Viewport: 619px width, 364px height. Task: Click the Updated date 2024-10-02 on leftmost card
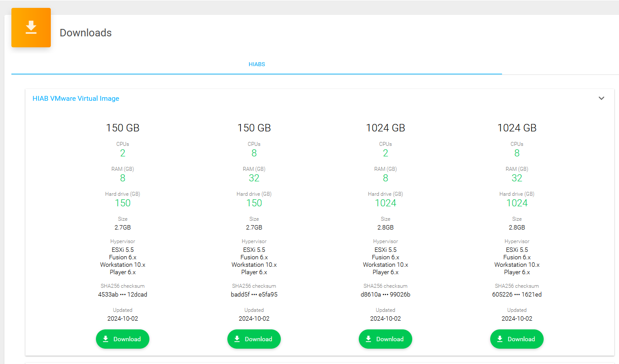click(x=123, y=318)
